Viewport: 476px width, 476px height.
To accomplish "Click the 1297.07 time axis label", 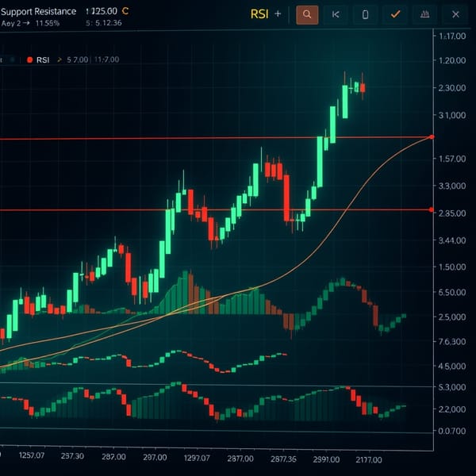I will click(x=197, y=458).
